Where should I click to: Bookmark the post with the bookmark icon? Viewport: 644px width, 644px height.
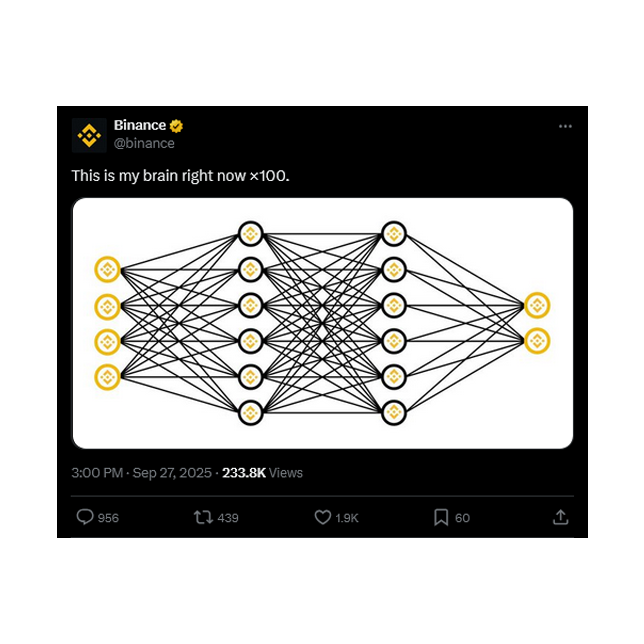click(441, 517)
